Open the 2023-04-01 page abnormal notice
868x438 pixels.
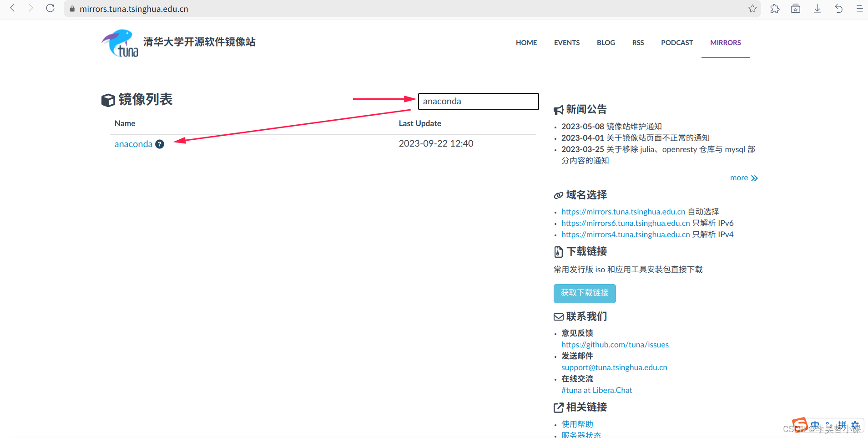(x=635, y=138)
